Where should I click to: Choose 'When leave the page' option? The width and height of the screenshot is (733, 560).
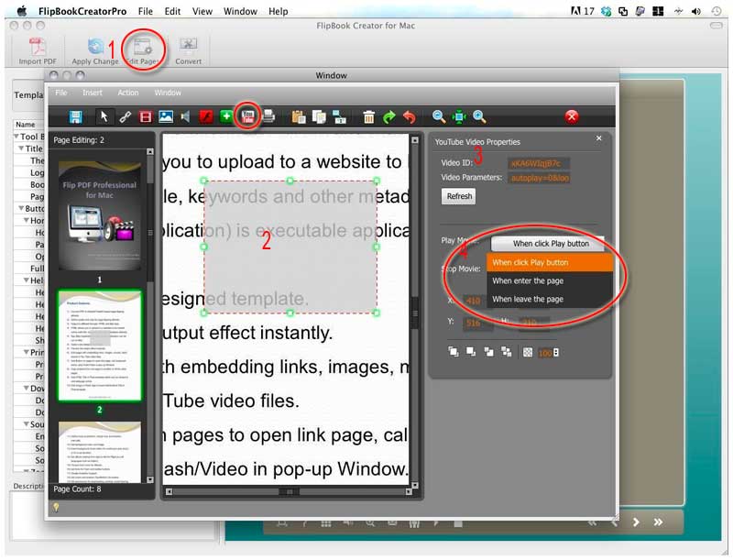click(549, 299)
